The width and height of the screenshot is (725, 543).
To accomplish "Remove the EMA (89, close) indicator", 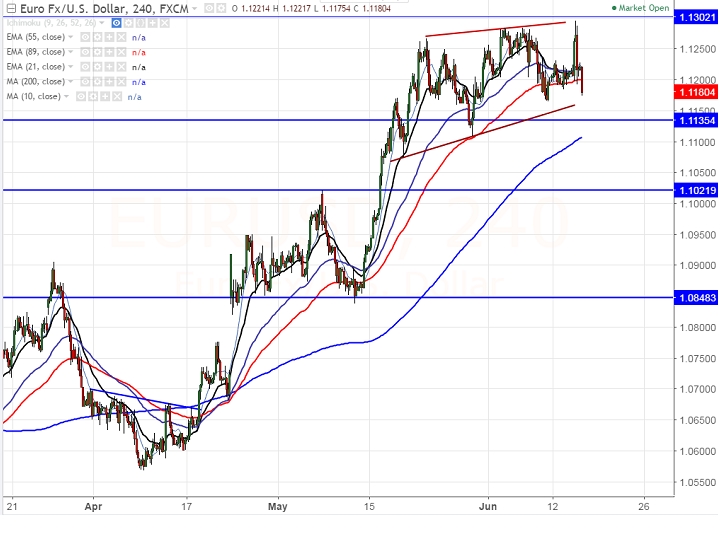I will 121,52.
